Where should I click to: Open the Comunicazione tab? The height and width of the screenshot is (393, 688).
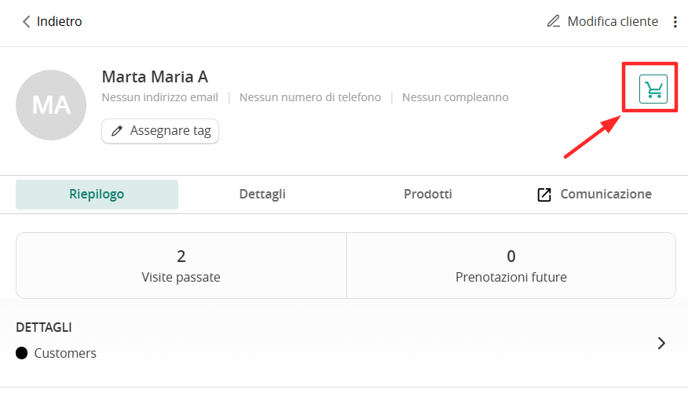(594, 194)
